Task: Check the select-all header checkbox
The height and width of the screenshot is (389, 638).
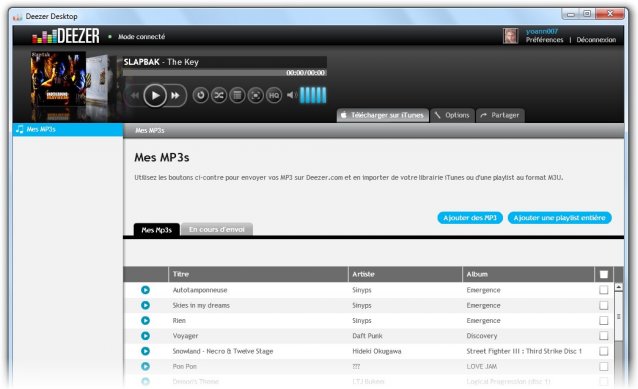Action: (604, 275)
